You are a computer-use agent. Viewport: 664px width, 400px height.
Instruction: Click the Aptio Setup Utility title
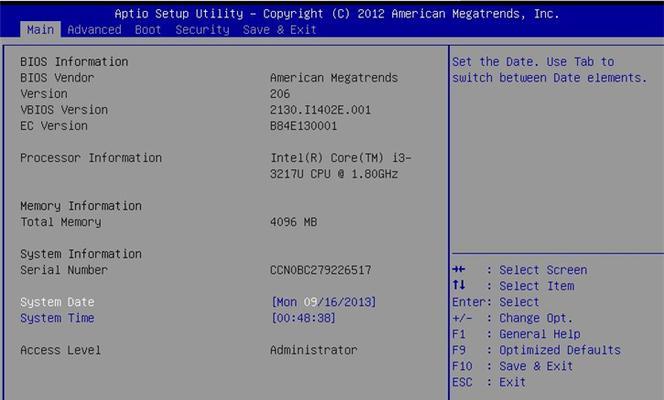pos(337,14)
